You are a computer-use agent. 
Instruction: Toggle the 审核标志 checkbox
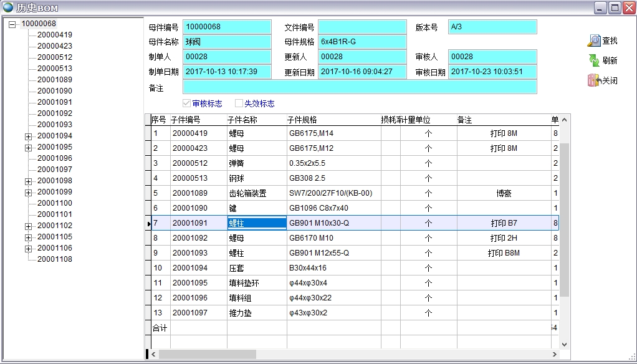(186, 103)
